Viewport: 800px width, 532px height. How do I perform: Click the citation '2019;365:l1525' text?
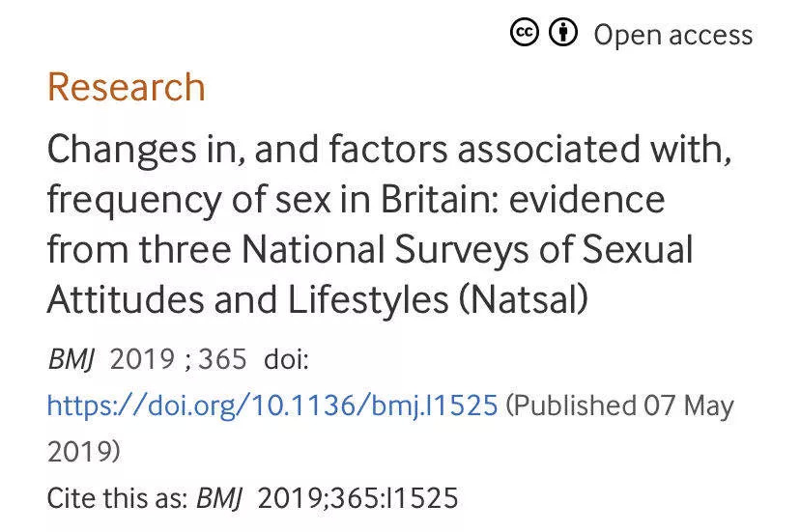pos(357,498)
